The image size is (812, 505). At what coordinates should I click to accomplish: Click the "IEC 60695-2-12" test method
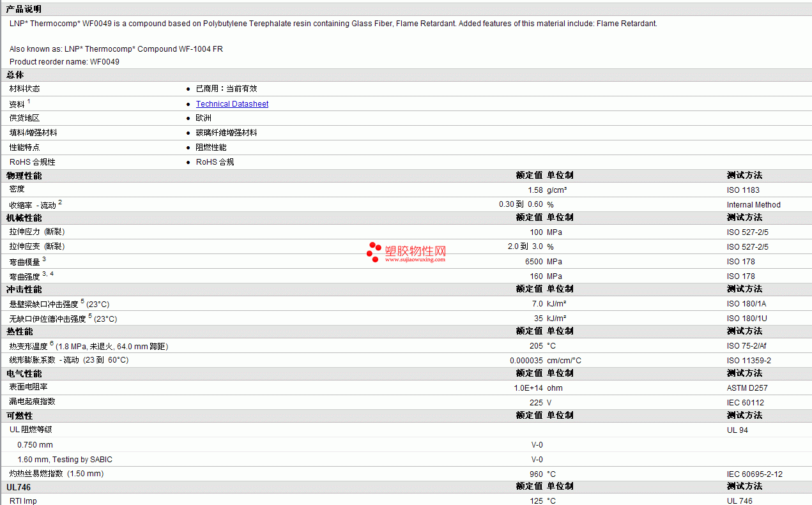point(755,474)
